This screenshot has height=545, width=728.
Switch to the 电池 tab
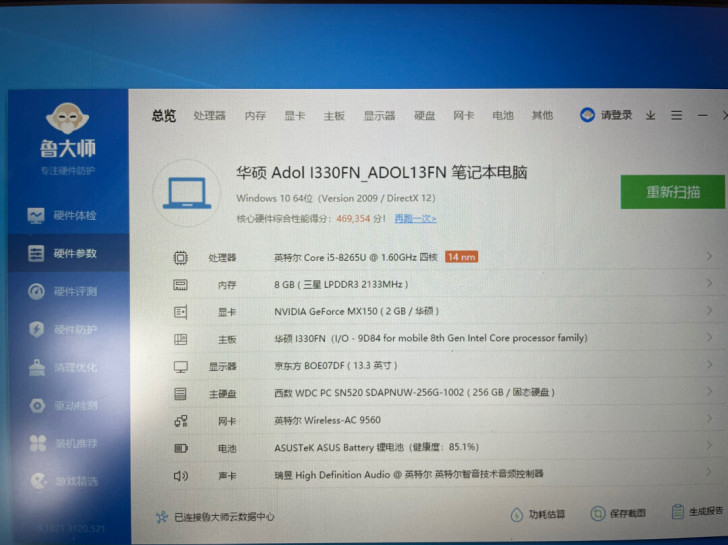point(502,116)
